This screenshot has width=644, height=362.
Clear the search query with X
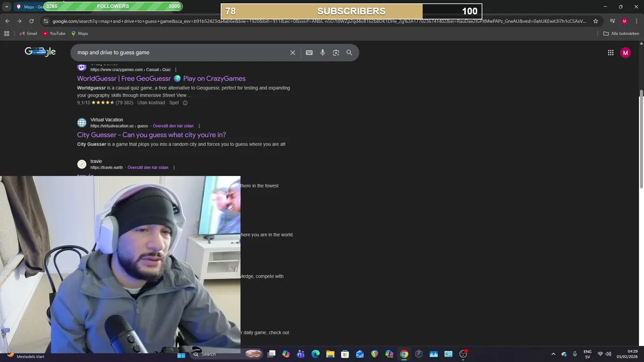click(293, 52)
